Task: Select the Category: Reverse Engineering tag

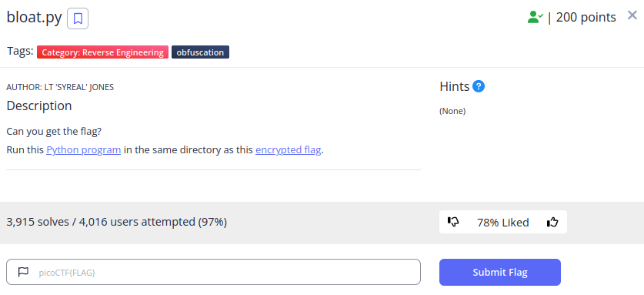Action: pyautogui.click(x=102, y=52)
